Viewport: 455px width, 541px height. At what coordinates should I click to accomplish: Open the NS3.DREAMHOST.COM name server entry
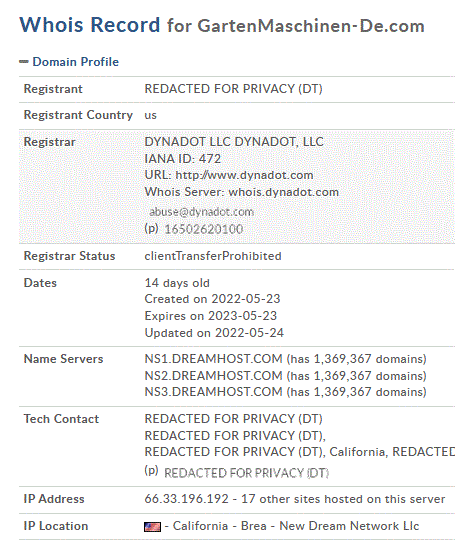coord(213,392)
